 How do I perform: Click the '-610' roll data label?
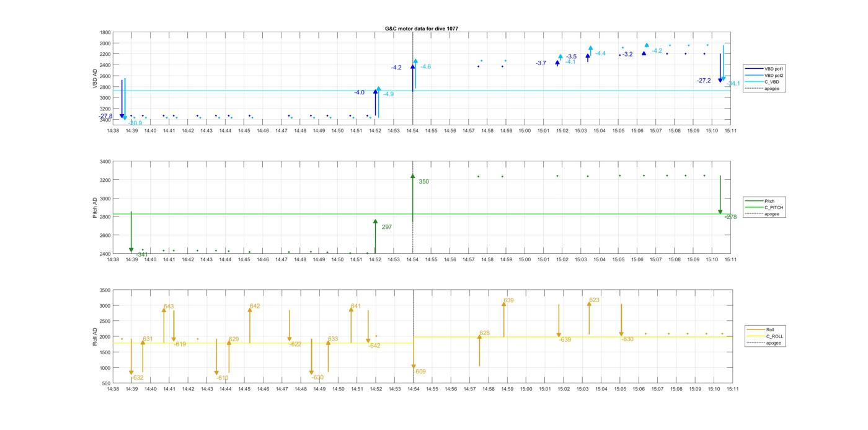click(223, 377)
